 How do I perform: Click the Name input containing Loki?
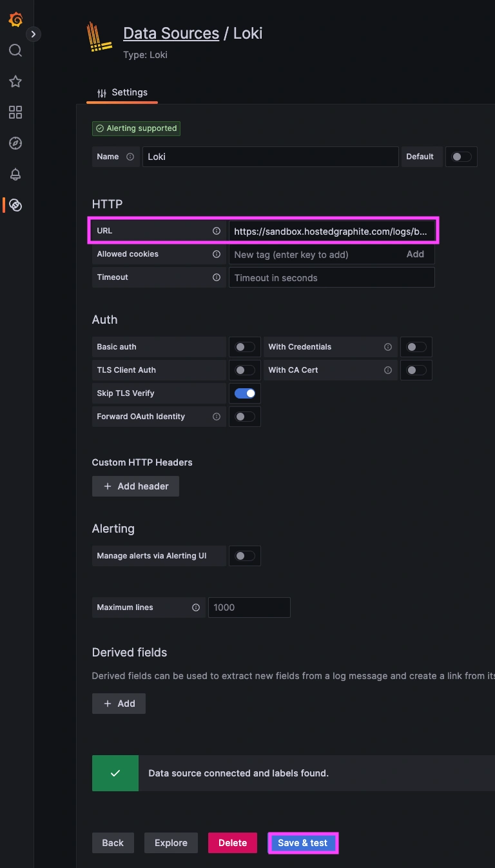(270, 157)
